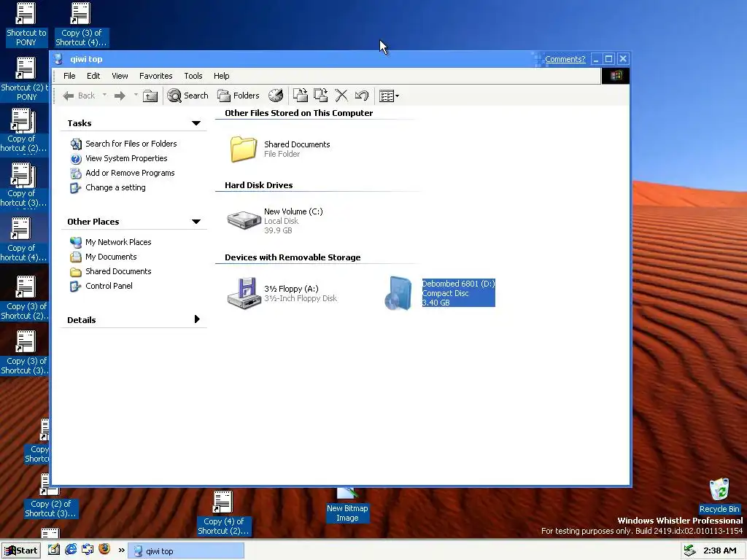This screenshot has height=560, width=747.
Task: Go back with the Back arrow
Action: click(x=79, y=96)
